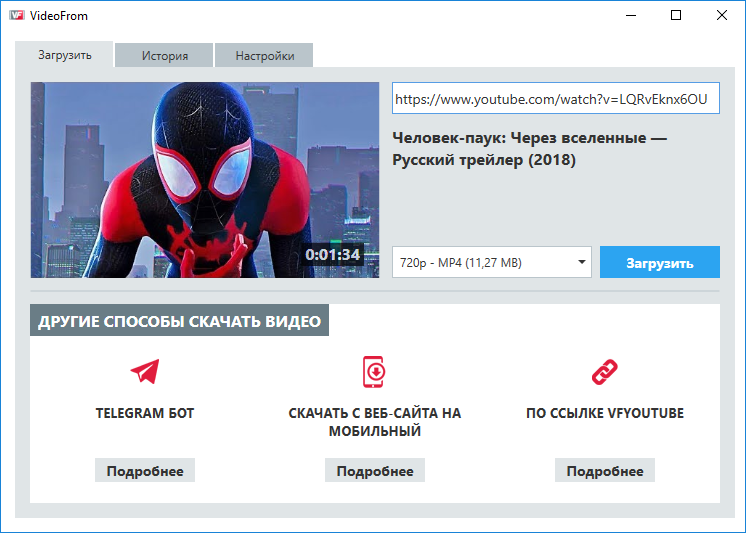Open the Настройки tab
Viewport: 746px width, 533px height.
point(264,56)
